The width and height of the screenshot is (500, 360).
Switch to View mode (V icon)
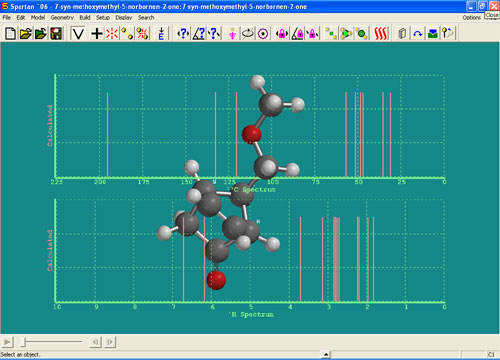click(78, 34)
